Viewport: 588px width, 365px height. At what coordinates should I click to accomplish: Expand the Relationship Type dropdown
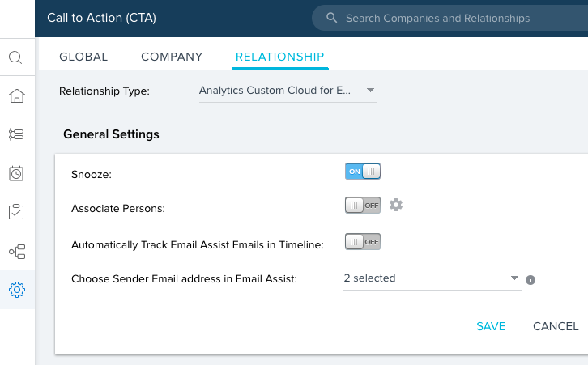[288, 91]
